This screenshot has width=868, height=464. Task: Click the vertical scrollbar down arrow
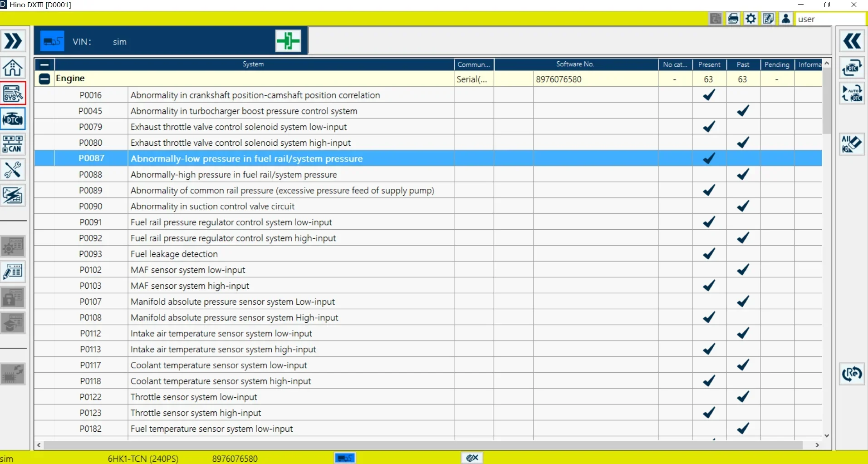(827, 435)
